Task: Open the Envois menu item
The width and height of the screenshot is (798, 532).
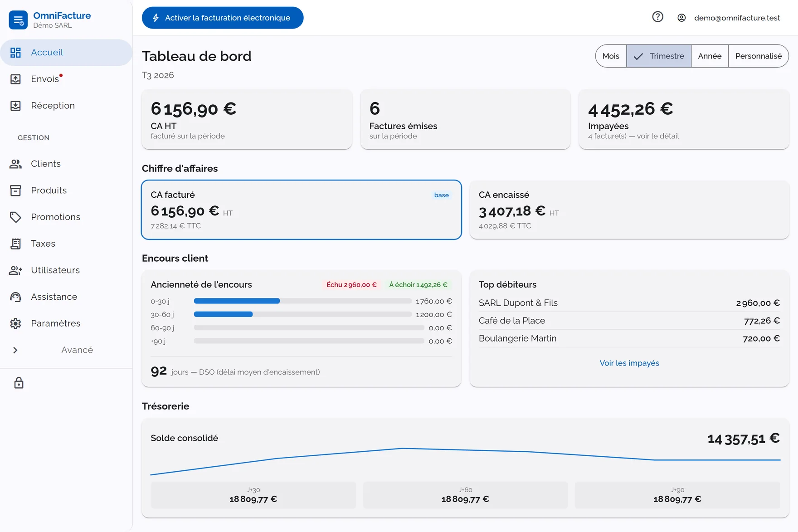Action: click(66, 79)
